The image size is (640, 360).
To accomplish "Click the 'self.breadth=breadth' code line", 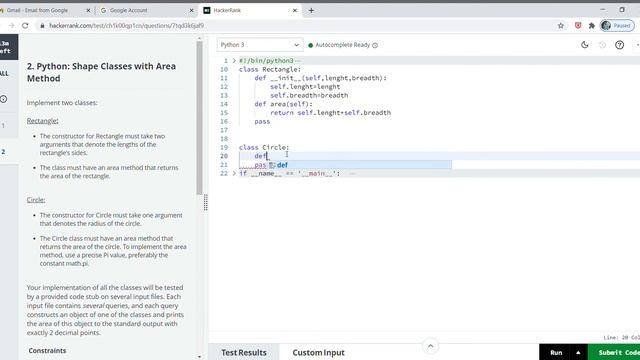I will click(x=309, y=96).
